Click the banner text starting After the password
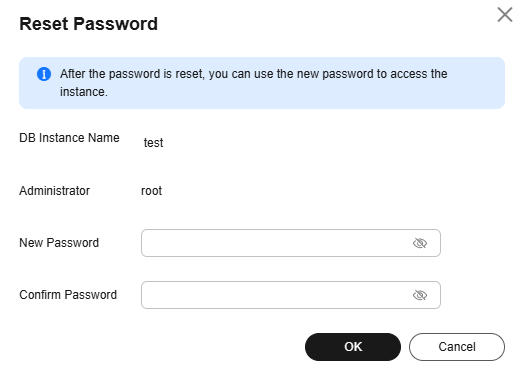 click(254, 83)
